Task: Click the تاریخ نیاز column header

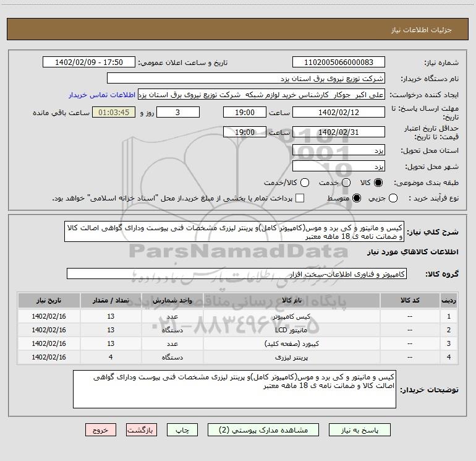Action: tap(49, 300)
